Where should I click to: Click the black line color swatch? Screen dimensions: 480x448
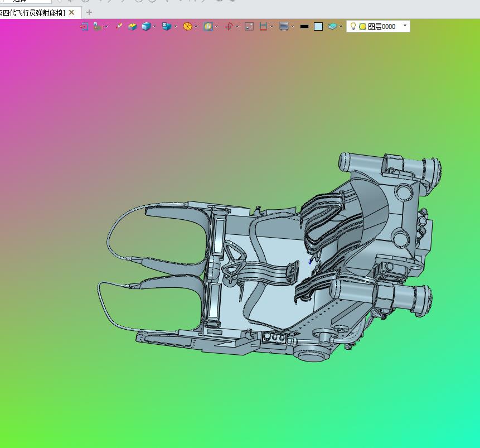[304, 27]
